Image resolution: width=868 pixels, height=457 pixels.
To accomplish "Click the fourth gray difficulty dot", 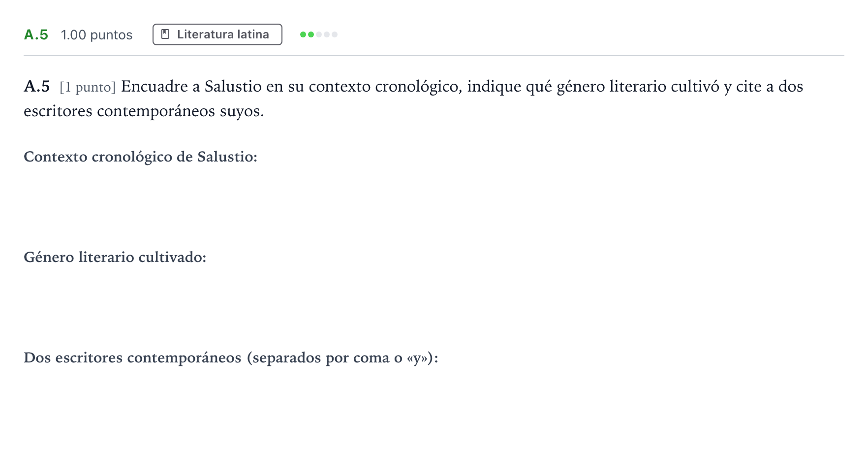I will pos(327,34).
